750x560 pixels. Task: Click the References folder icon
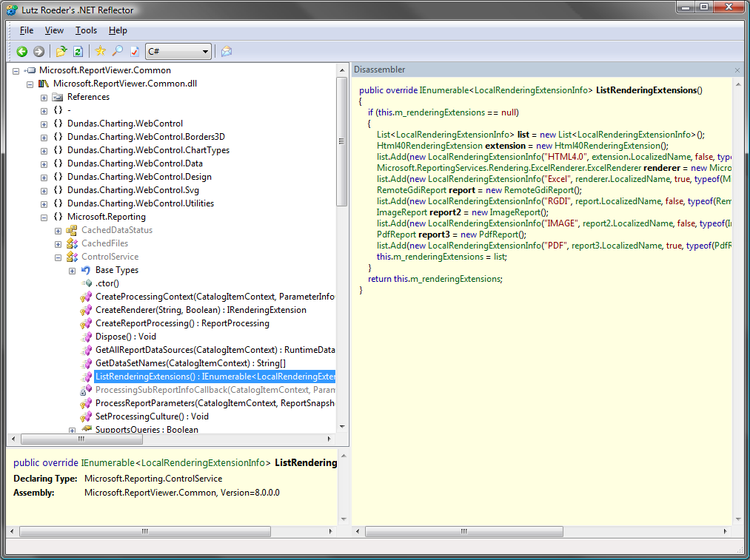58,97
